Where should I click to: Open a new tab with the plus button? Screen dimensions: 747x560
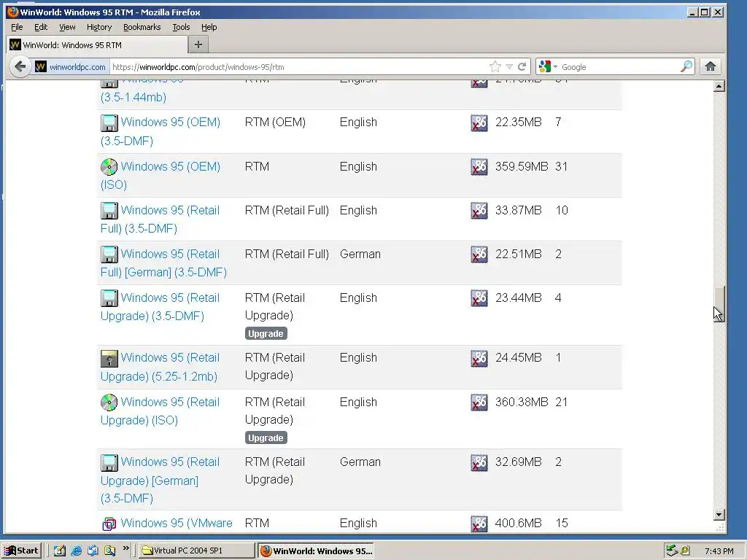click(198, 44)
